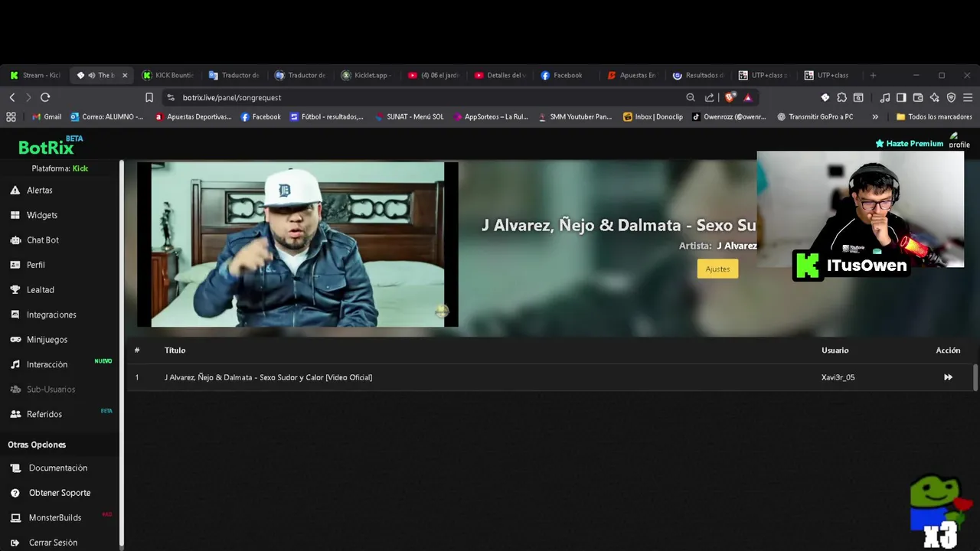Toggle the browser sidebar panel icon

point(901,97)
